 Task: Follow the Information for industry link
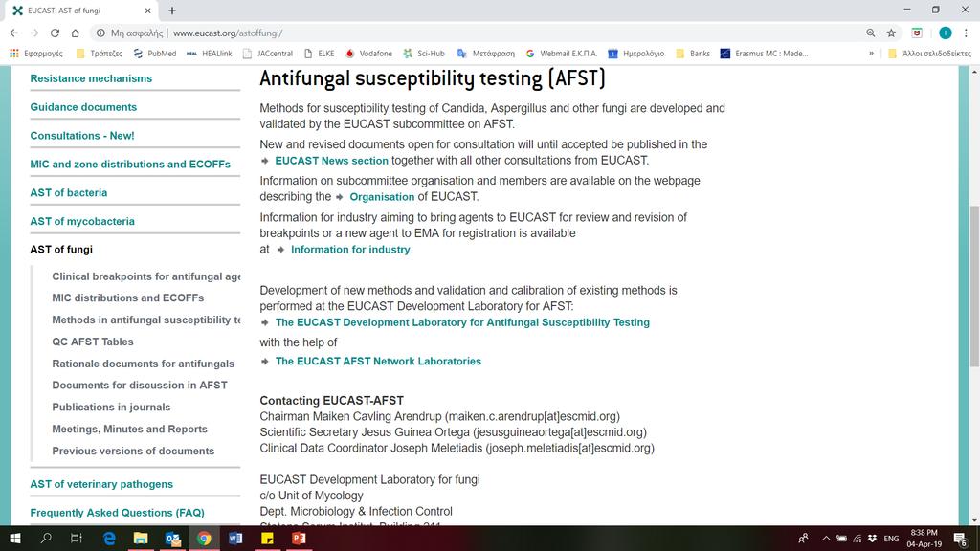350,250
